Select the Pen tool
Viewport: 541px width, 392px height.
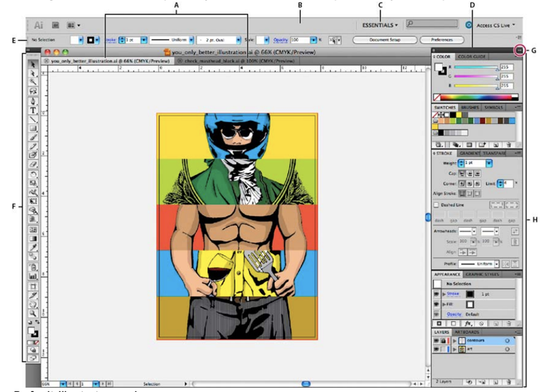pyautogui.click(x=33, y=102)
